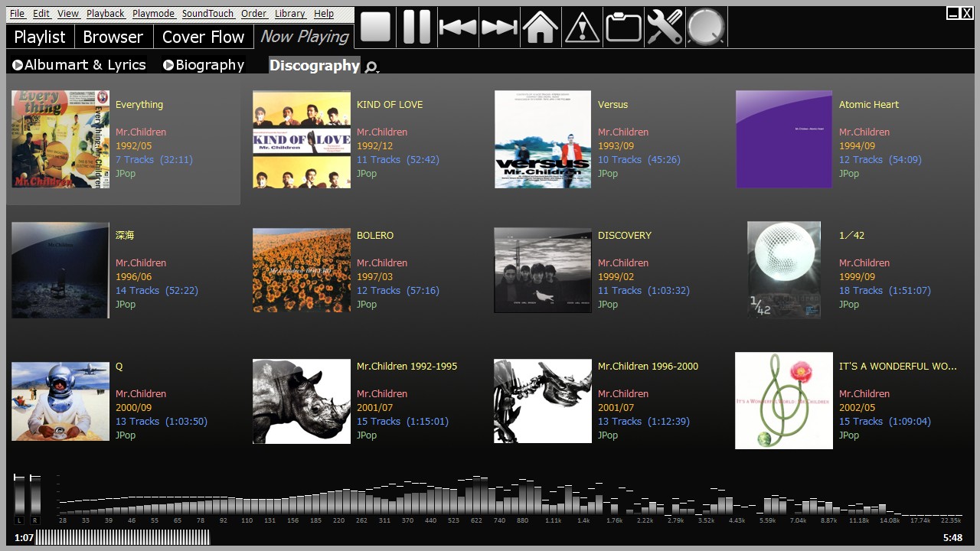The image size is (980, 551).
Task: Click the search magnifier beside Discography
Action: pyautogui.click(x=371, y=67)
